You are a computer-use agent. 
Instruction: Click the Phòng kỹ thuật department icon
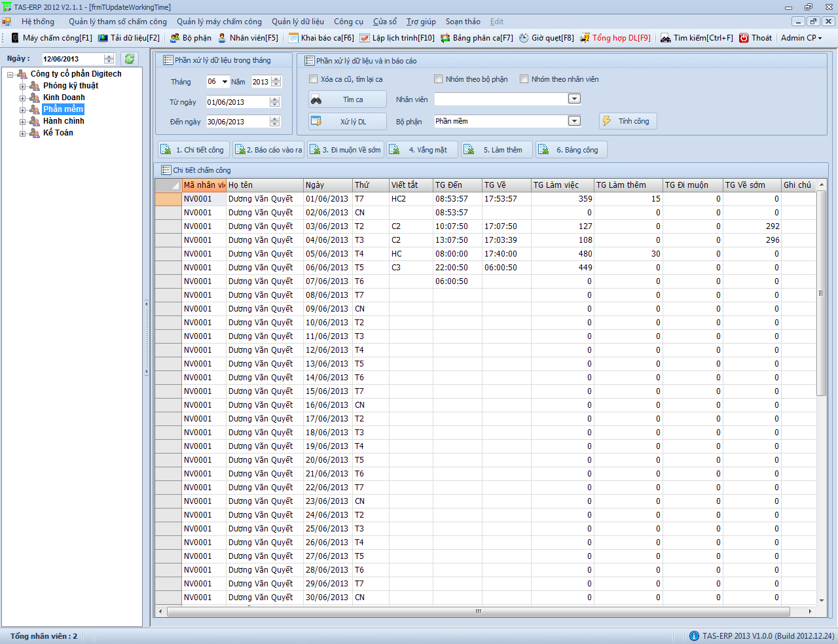pos(35,86)
